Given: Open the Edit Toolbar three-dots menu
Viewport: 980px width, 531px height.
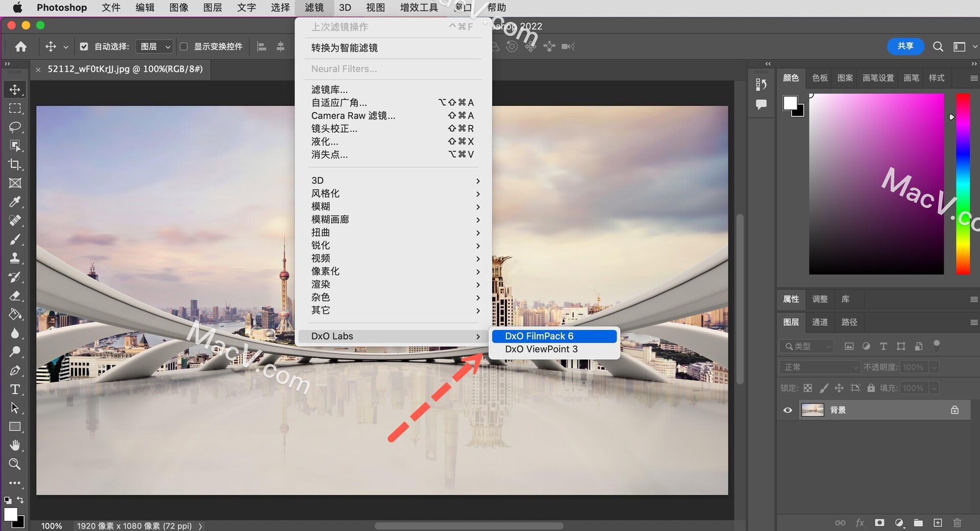Looking at the screenshot, I should click(15, 482).
